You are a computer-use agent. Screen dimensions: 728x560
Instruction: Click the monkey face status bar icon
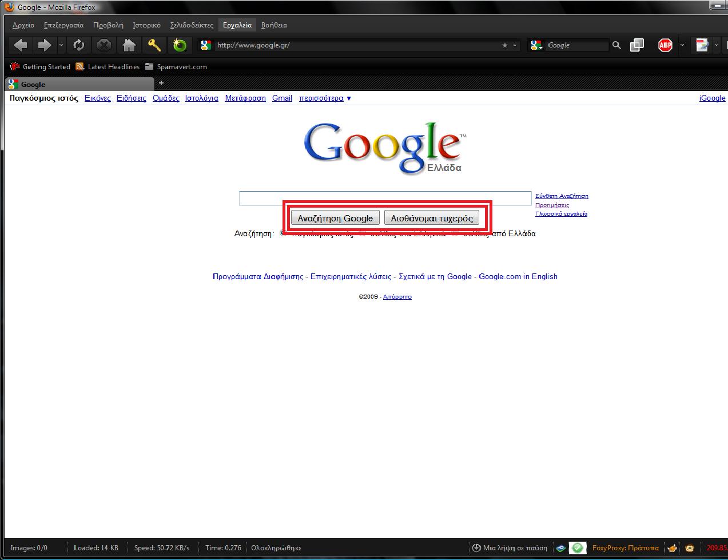click(x=690, y=548)
